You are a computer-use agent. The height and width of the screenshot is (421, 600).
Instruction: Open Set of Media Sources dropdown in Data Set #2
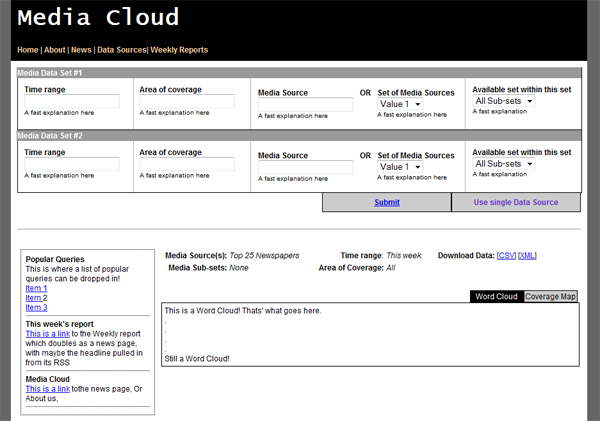coord(400,167)
